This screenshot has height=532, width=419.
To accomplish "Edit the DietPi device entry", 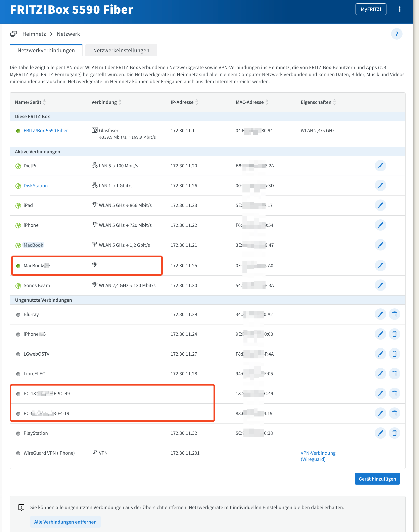I will (x=380, y=166).
